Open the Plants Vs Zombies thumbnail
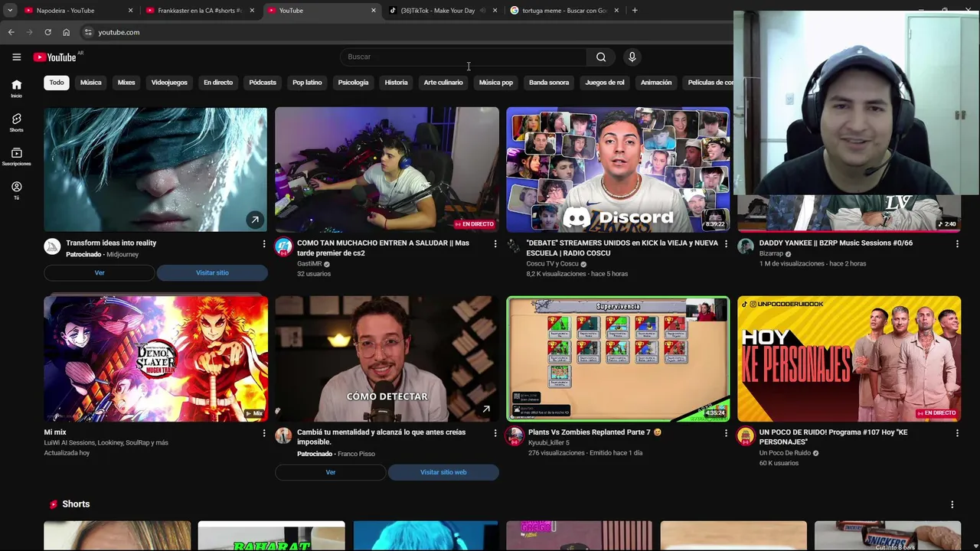980x551 pixels. point(618,359)
